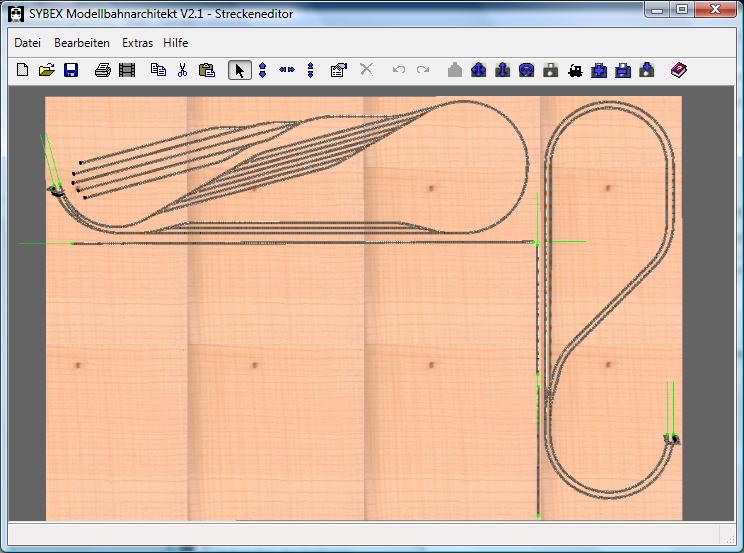The height and width of the screenshot is (553, 744).
Task: Click the film strip toolbar icon
Action: coord(126,70)
